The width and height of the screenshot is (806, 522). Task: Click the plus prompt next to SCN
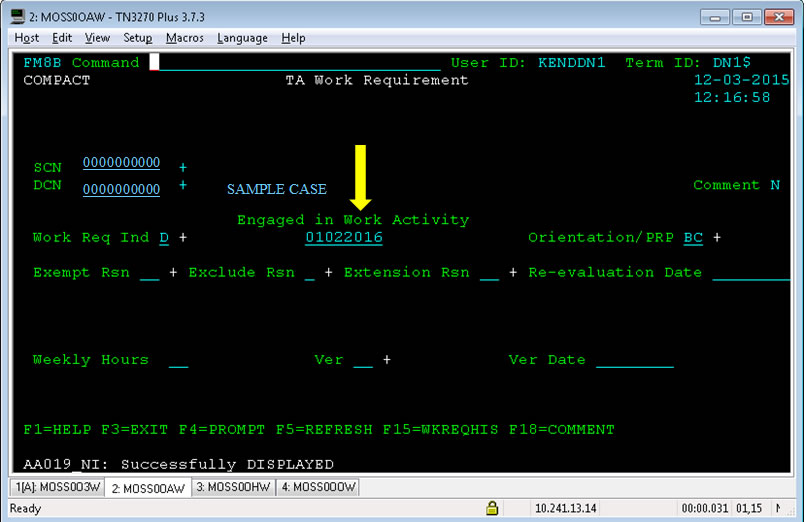[x=183, y=168]
